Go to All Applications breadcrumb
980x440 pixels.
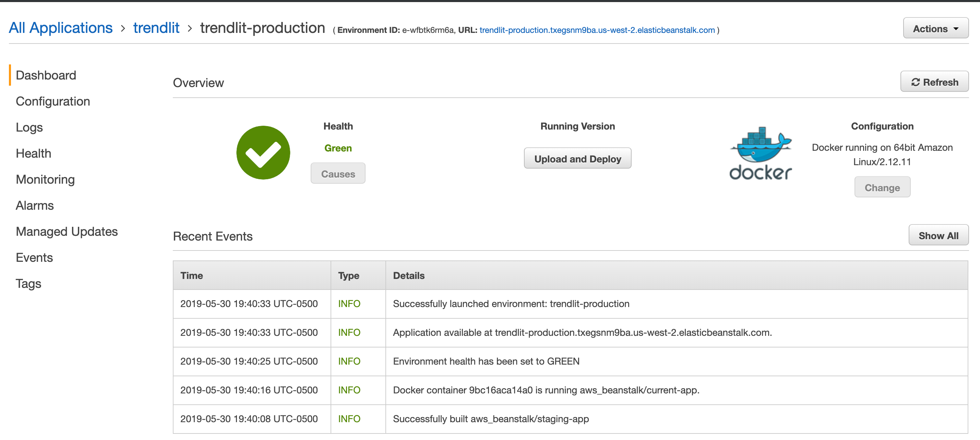60,28
